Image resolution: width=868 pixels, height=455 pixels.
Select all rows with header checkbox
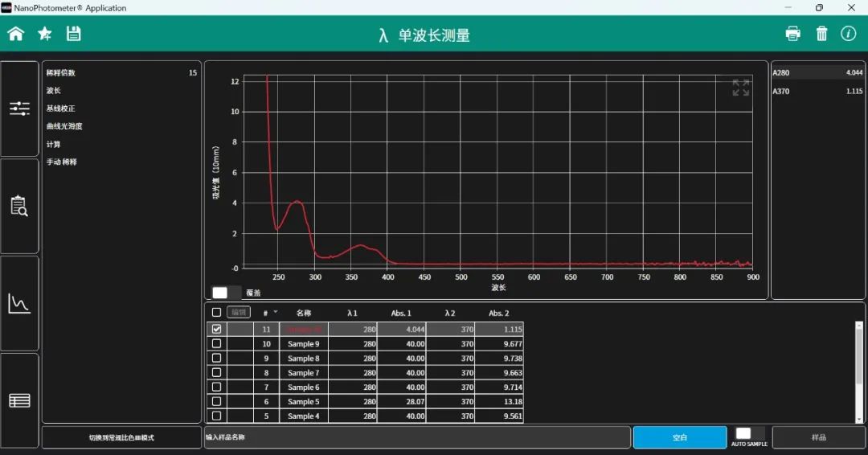coord(216,312)
